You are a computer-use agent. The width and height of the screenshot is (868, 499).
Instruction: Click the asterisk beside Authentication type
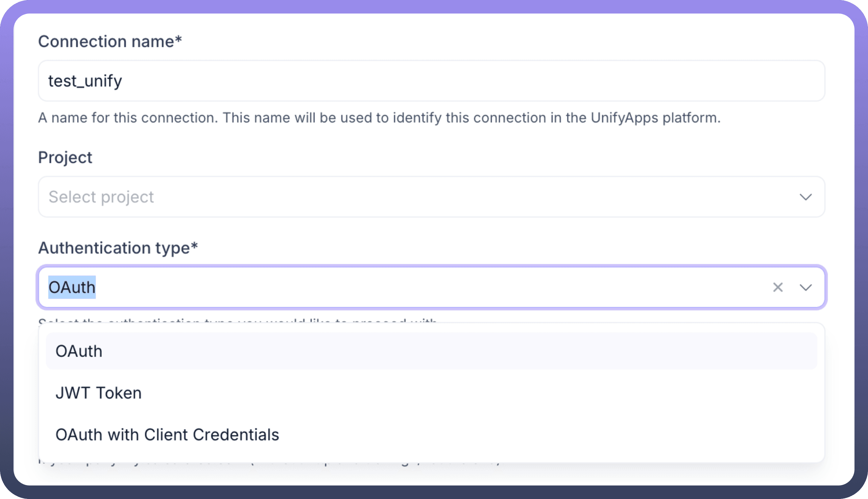194,246
